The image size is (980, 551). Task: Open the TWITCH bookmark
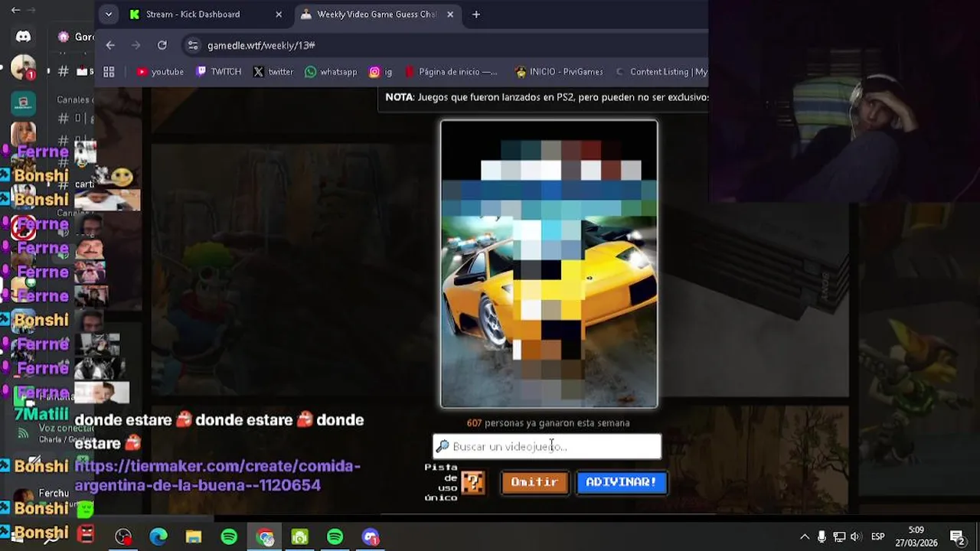click(218, 72)
